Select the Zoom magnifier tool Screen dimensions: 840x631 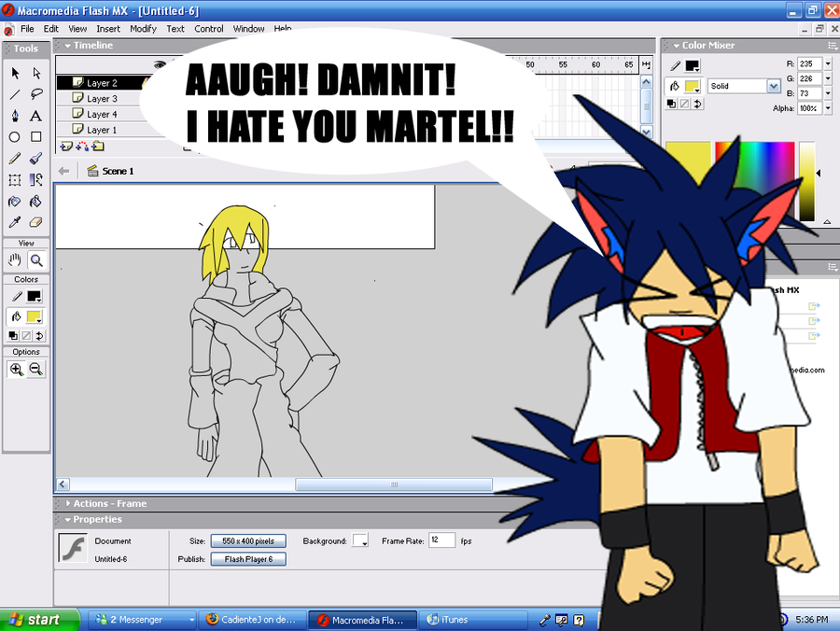[x=36, y=260]
